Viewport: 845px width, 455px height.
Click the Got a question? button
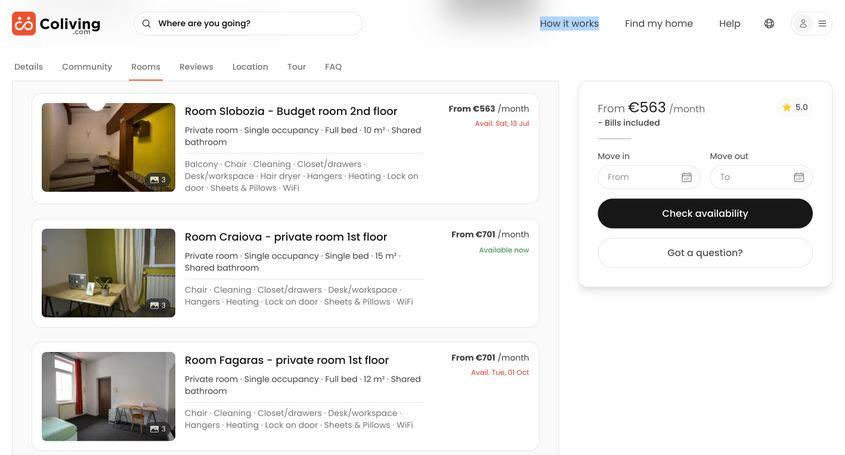coord(705,253)
